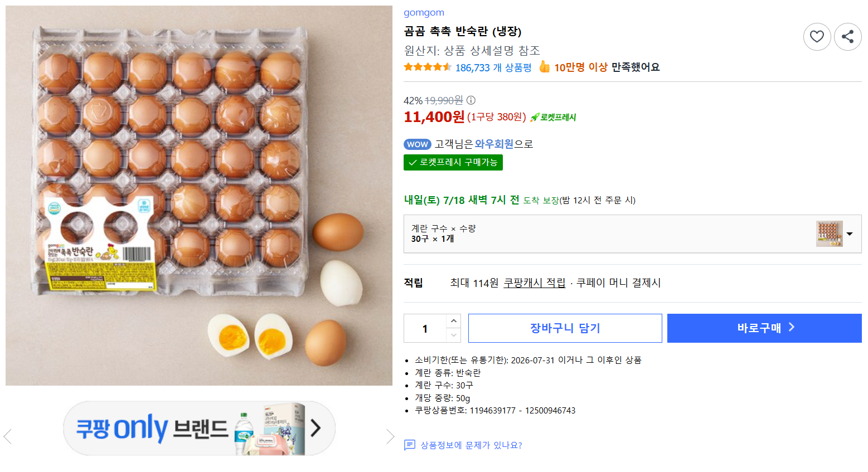The width and height of the screenshot is (868, 472).
Task: Expand the egg count and quantity dropdown
Action: pyautogui.click(x=850, y=234)
